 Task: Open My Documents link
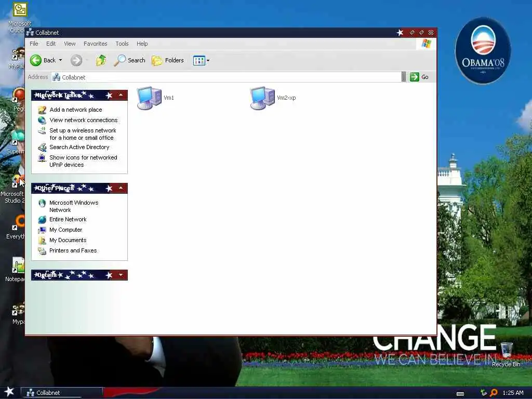[68, 240]
